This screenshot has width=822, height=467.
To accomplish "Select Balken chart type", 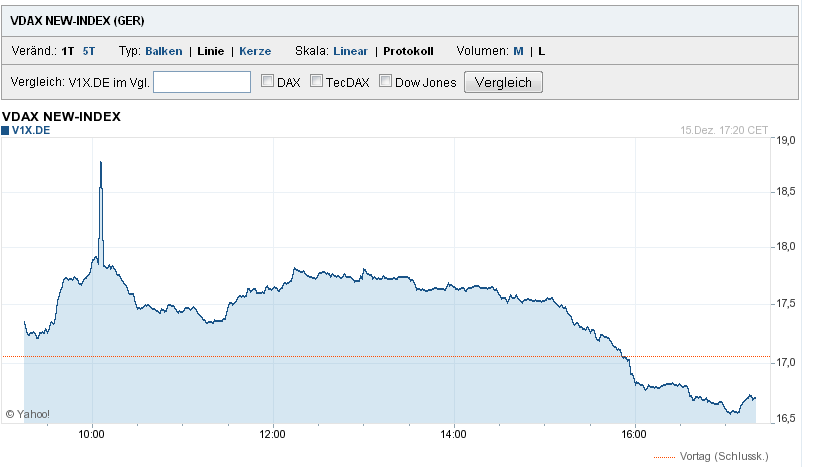I will pyautogui.click(x=164, y=51).
